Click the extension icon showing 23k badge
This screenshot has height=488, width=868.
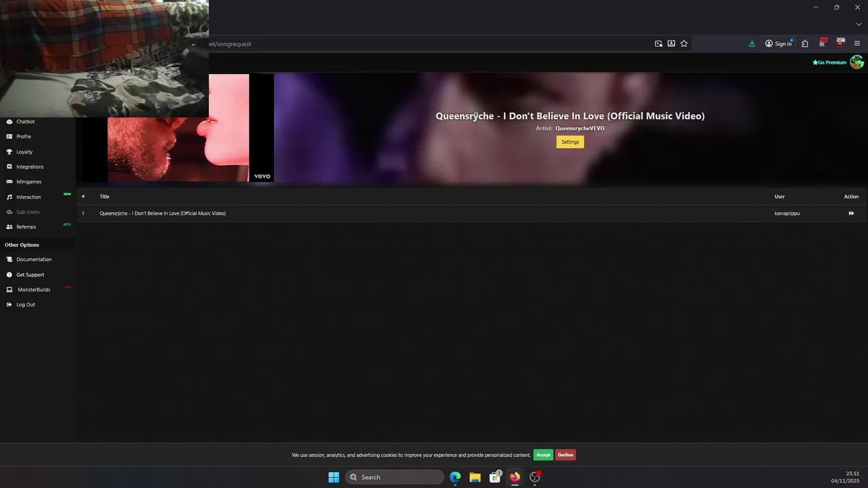840,43
